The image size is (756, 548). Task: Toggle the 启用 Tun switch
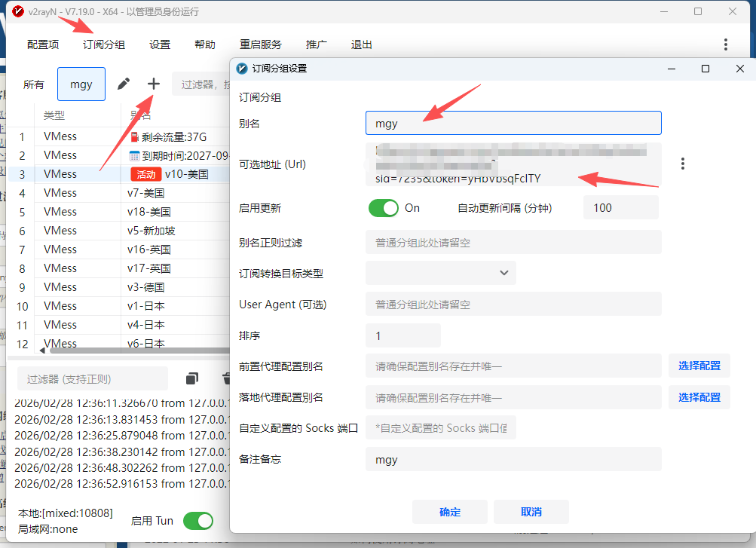tap(198, 521)
